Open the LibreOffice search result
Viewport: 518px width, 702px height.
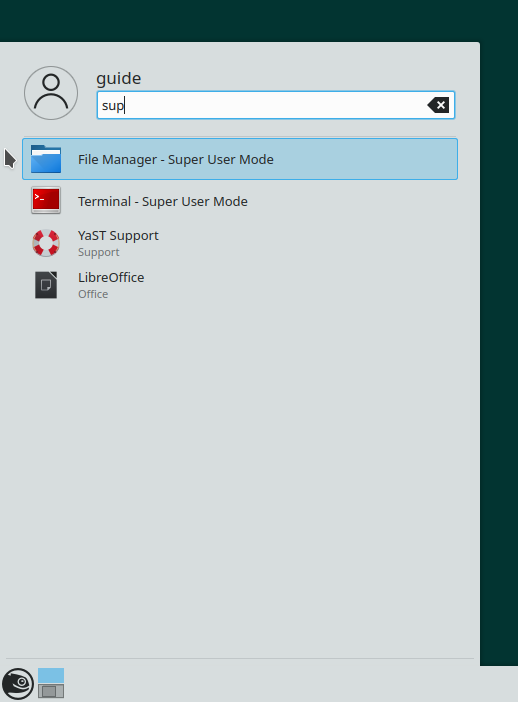coord(240,285)
